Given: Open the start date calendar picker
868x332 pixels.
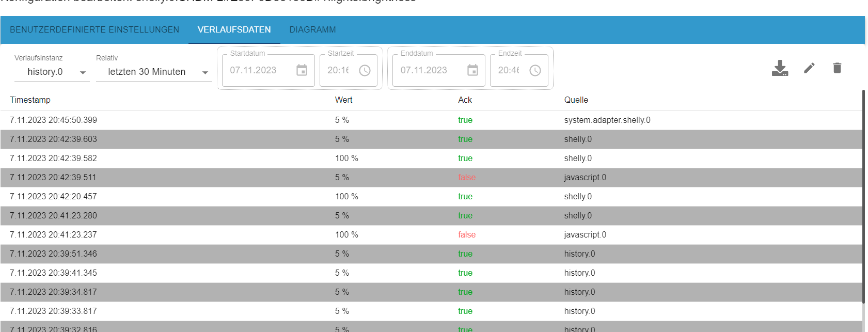Looking at the screenshot, I should (302, 70).
